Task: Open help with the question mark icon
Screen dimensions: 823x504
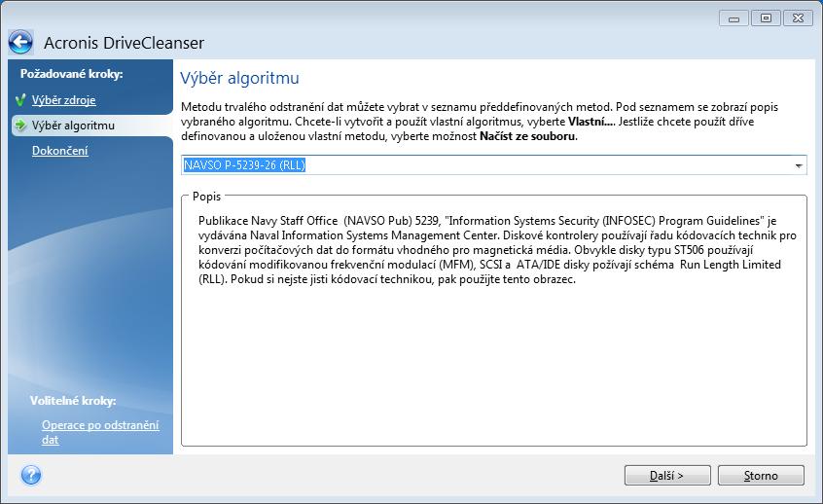Action: coord(31,475)
